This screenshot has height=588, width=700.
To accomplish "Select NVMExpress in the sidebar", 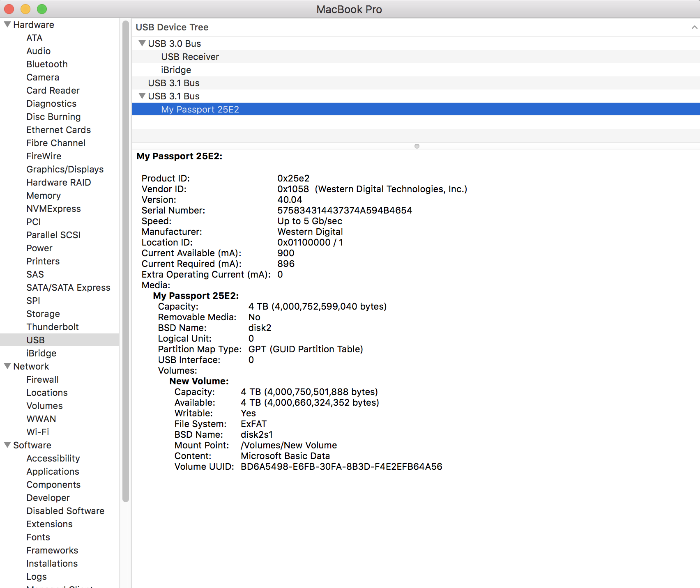I will tap(53, 209).
